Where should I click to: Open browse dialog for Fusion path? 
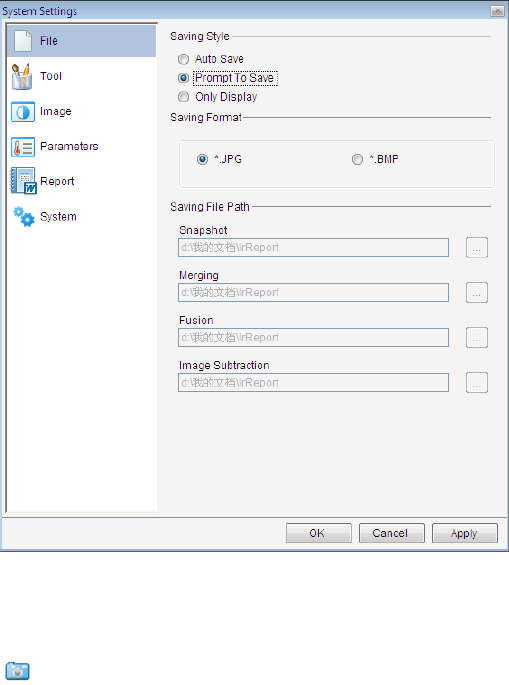[477, 338]
